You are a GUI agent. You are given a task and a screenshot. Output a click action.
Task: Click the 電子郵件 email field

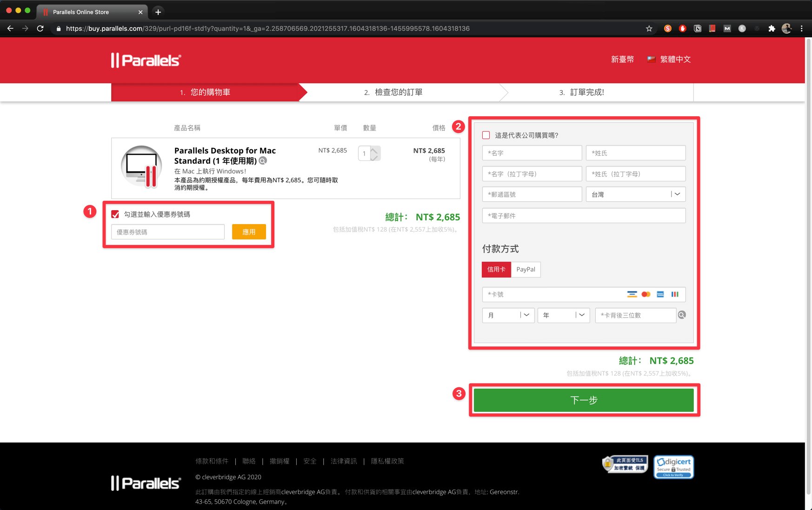[584, 216]
